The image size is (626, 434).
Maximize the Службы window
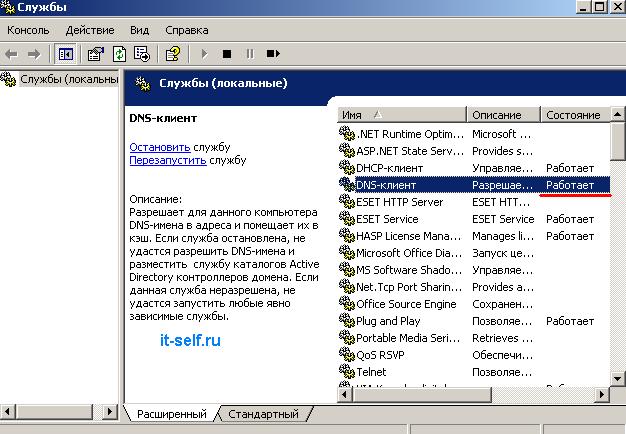pos(600,7)
